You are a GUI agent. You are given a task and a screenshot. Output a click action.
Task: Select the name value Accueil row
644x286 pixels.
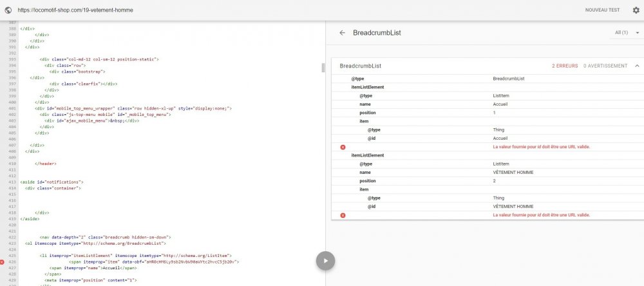tap(488, 104)
